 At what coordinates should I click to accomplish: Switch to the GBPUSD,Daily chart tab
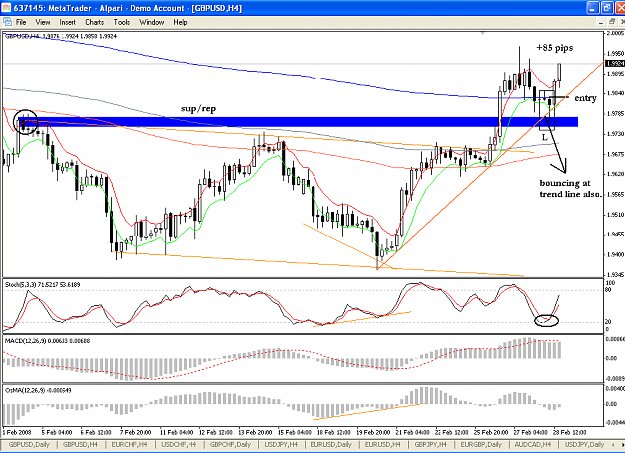[x=29, y=444]
